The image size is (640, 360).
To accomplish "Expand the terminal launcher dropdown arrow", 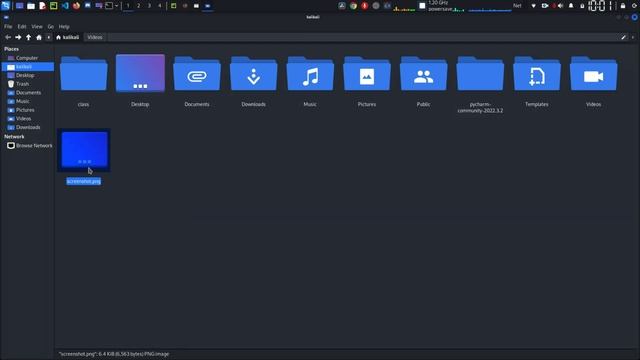I will pos(116,6).
